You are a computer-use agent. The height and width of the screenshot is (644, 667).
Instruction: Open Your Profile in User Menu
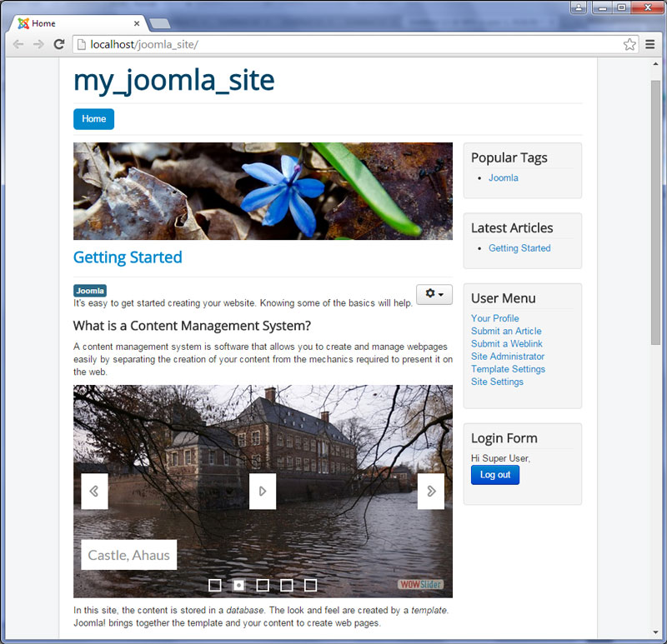coord(494,318)
